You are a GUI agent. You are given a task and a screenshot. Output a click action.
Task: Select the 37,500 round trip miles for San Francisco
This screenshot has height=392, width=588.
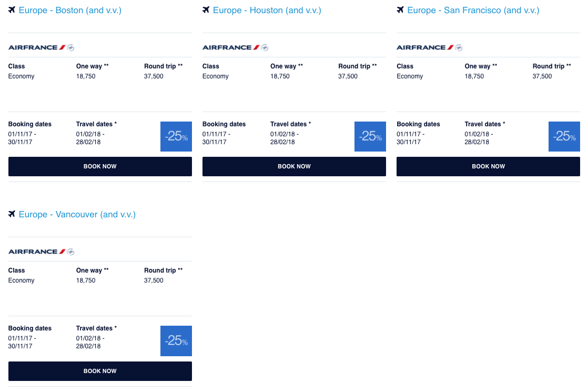click(542, 76)
